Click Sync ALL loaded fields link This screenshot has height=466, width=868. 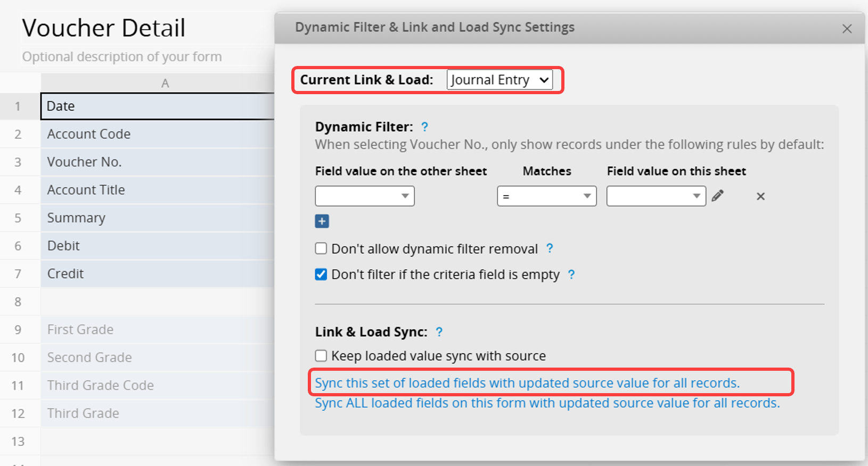coord(547,403)
